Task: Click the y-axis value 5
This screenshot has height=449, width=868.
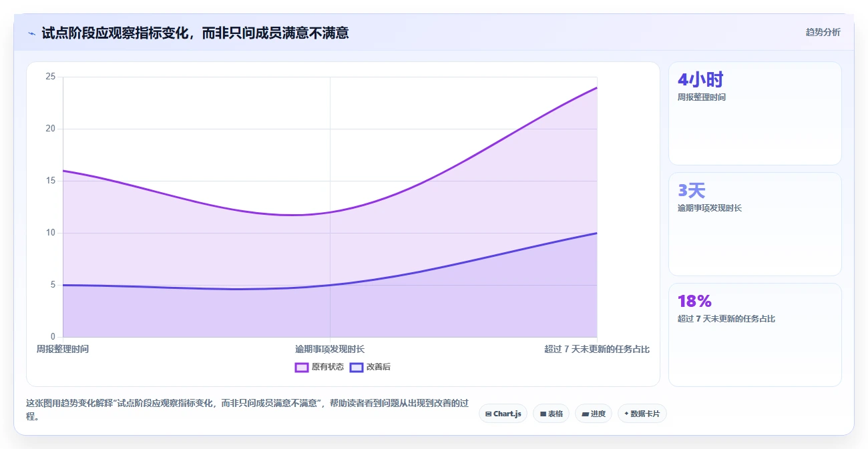Action: pos(53,285)
